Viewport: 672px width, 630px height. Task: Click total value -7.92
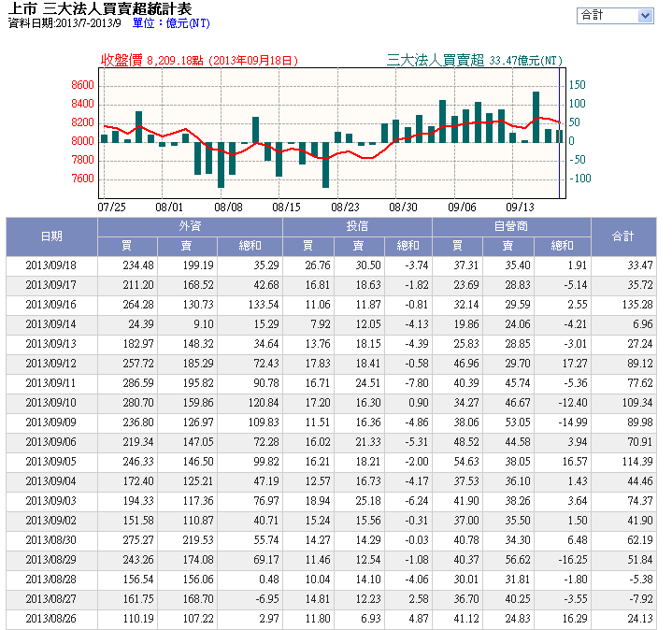pyautogui.click(x=641, y=599)
